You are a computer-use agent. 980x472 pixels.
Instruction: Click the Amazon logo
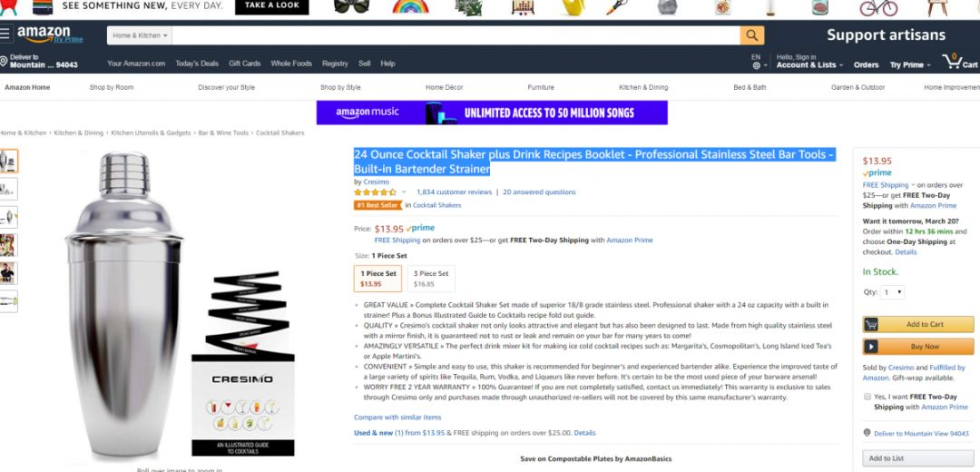click(x=49, y=34)
